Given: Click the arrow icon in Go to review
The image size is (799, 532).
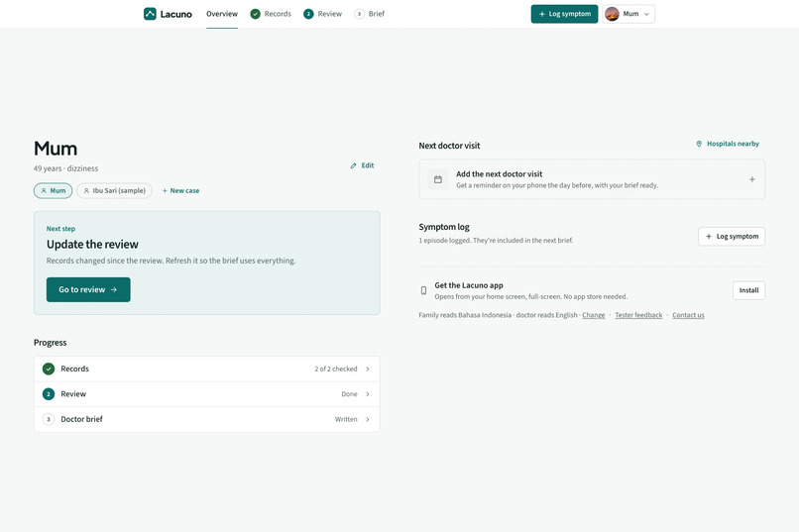Looking at the screenshot, I should tap(114, 289).
